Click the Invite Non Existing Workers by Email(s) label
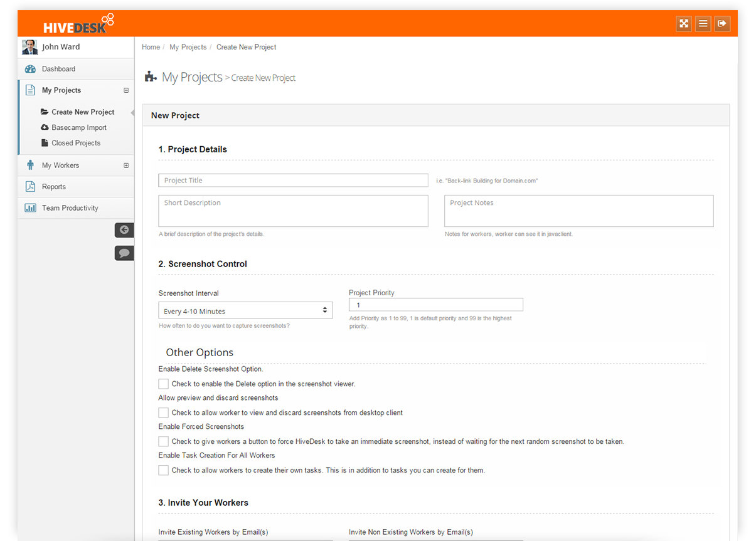 point(411,532)
